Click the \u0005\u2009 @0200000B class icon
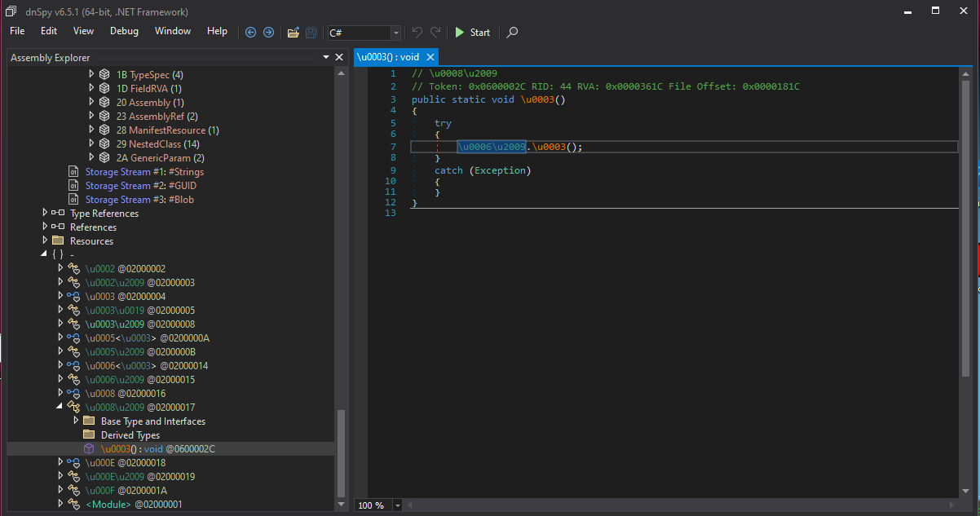This screenshot has width=980, height=516. click(x=73, y=352)
